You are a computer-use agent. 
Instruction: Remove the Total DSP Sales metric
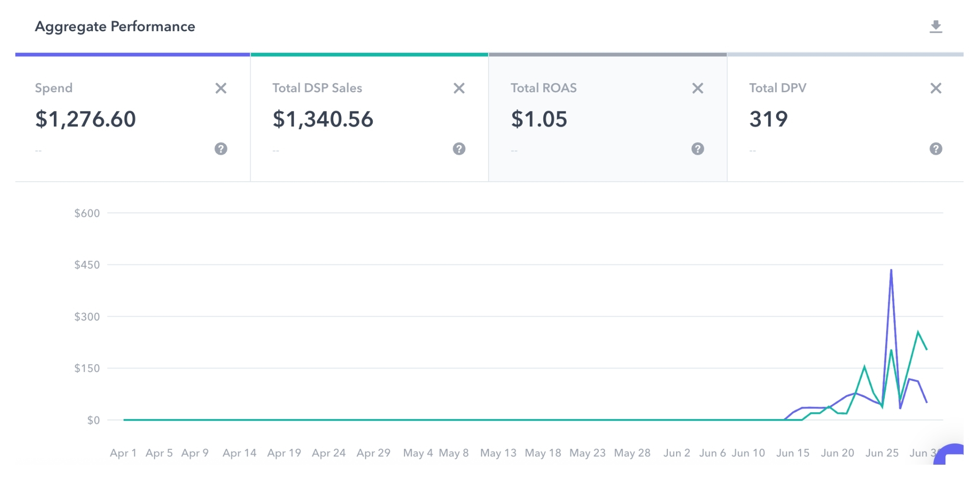[459, 88]
